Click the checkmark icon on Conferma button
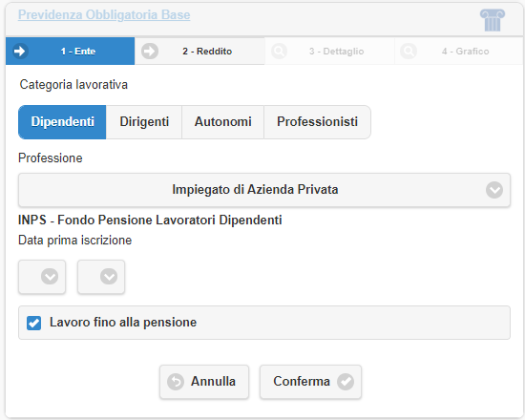 pyautogui.click(x=346, y=382)
